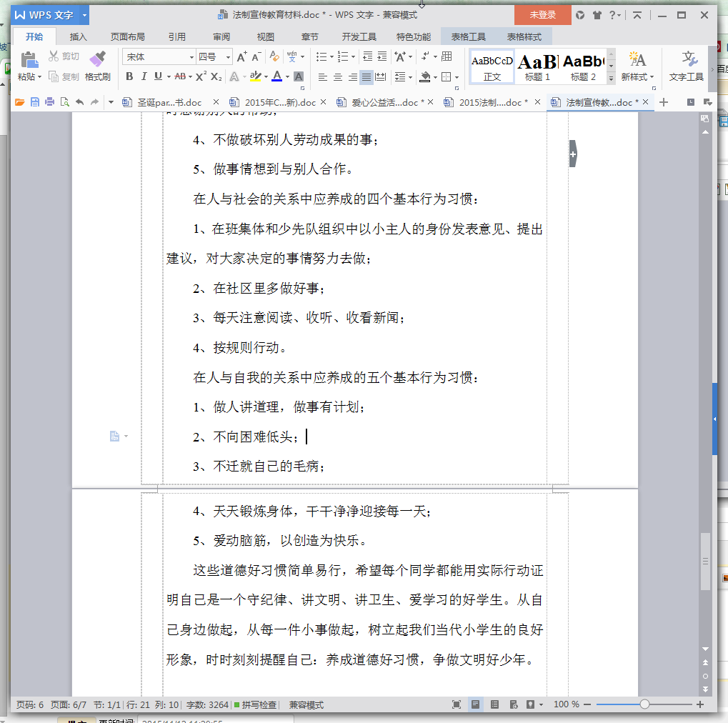
Task: Open the Table Tools (表格工具) tab
Action: pyautogui.click(x=469, y=36)
